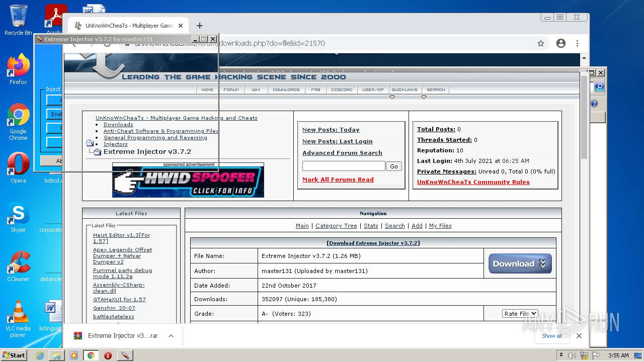This screenshot has width=644, height=362.
Task: Click the HWID Spoofer advertisement banner
Action: [188, 182]
